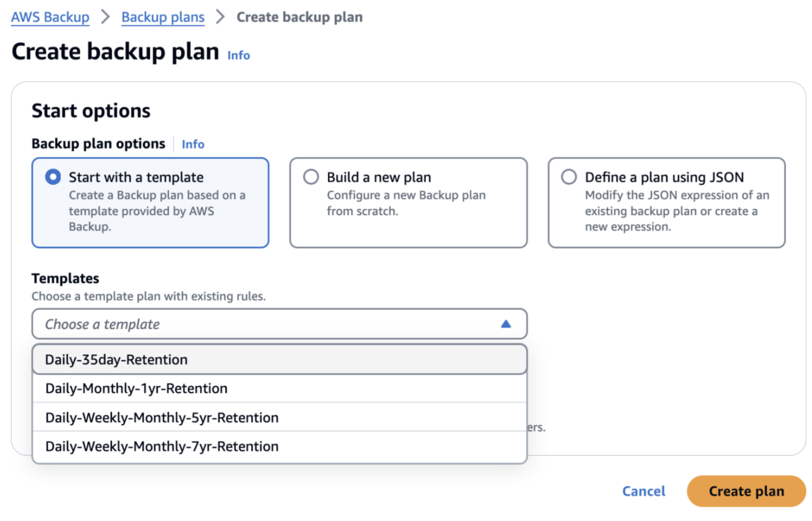
Task: Click the orange Create plan button
Action: [746, 491]
